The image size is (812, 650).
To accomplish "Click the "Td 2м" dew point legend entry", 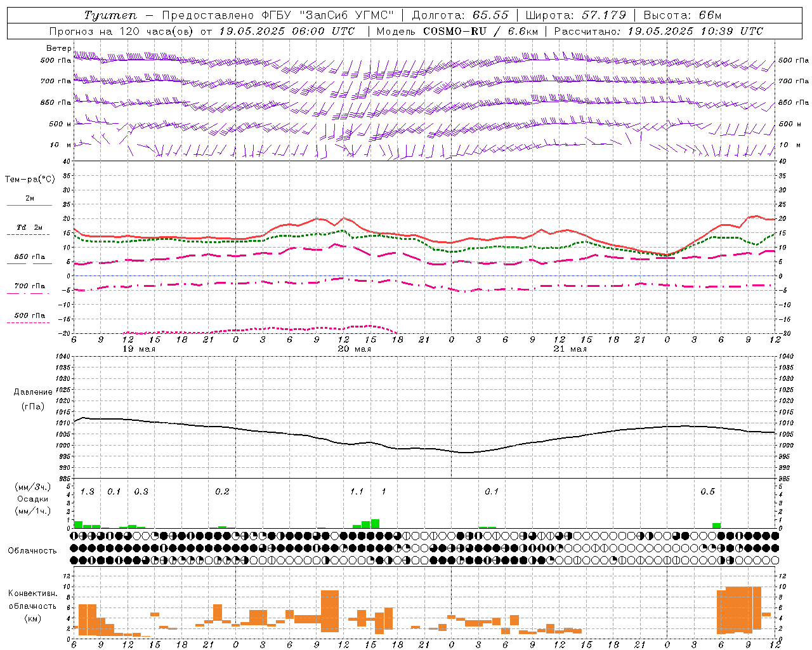I will pos(30,227).
